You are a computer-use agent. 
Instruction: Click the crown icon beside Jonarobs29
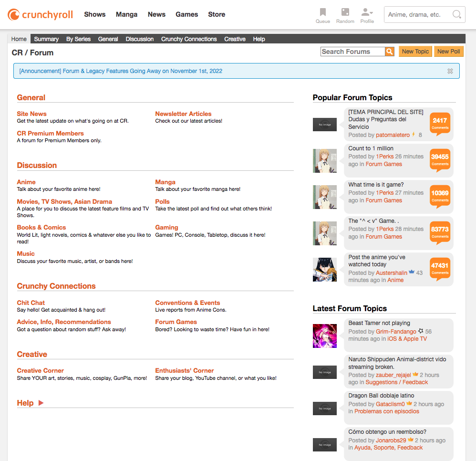coord(411,440)
